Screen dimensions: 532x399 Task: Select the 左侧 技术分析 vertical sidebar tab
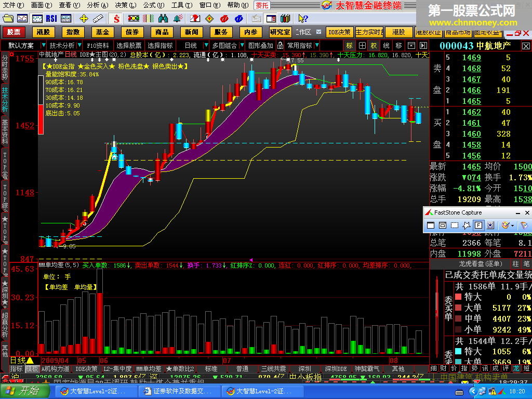[5, 99]
